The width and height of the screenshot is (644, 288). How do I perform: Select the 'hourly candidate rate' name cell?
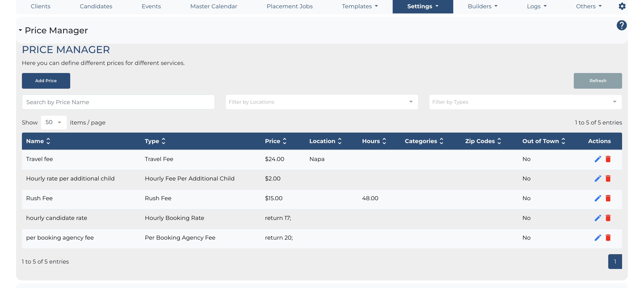point(57,218)
